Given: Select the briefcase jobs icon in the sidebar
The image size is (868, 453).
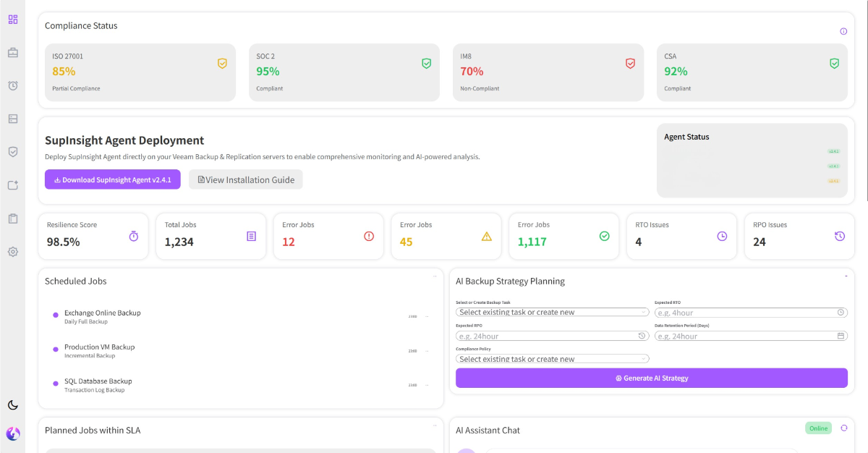Looking at the screenshot, I should pyautogui.click(x=12, y=52).
